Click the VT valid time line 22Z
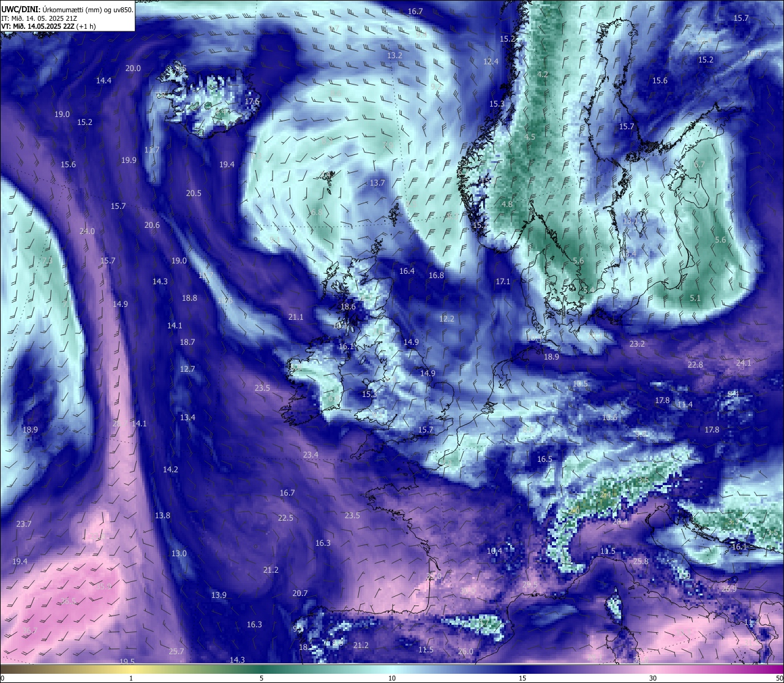 [x=48, y=26]
